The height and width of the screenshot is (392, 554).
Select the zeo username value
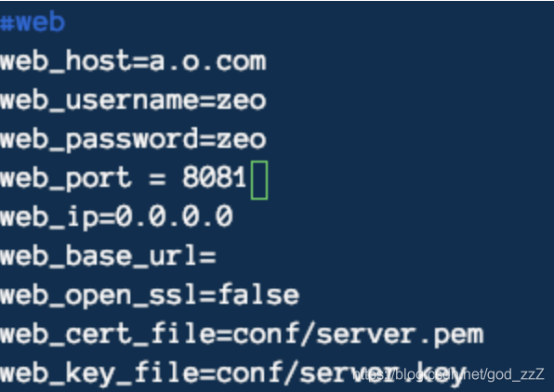pyautogui.click(x=241, y=101)
